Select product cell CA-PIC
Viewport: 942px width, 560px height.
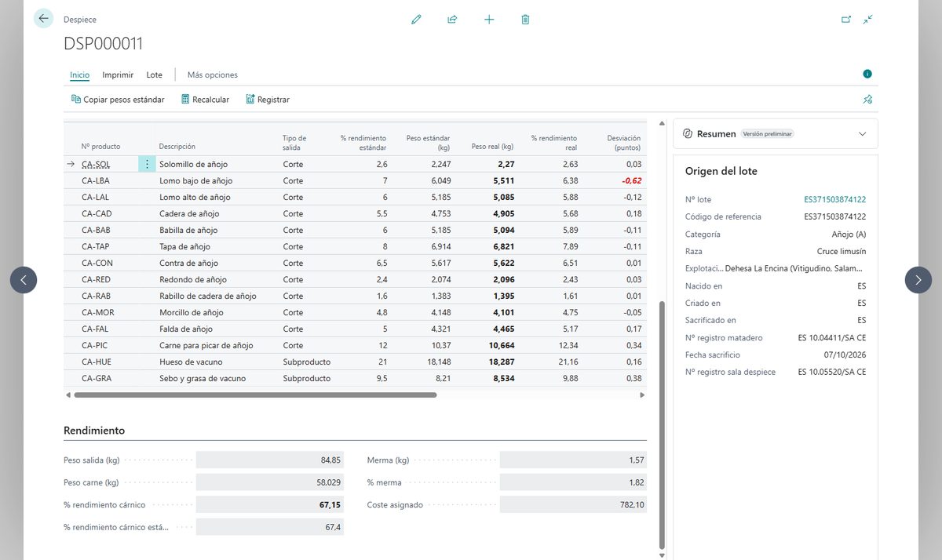click(95, 346)
